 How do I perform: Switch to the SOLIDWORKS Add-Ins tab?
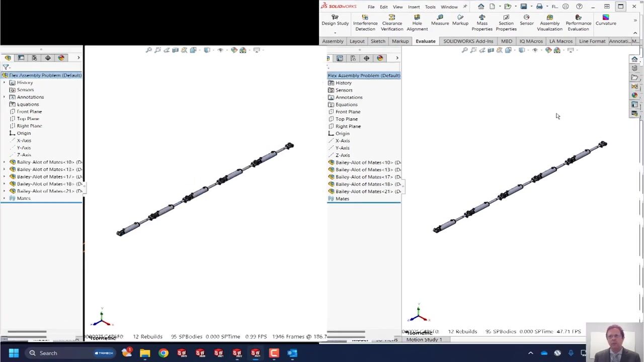coord(468,41)
